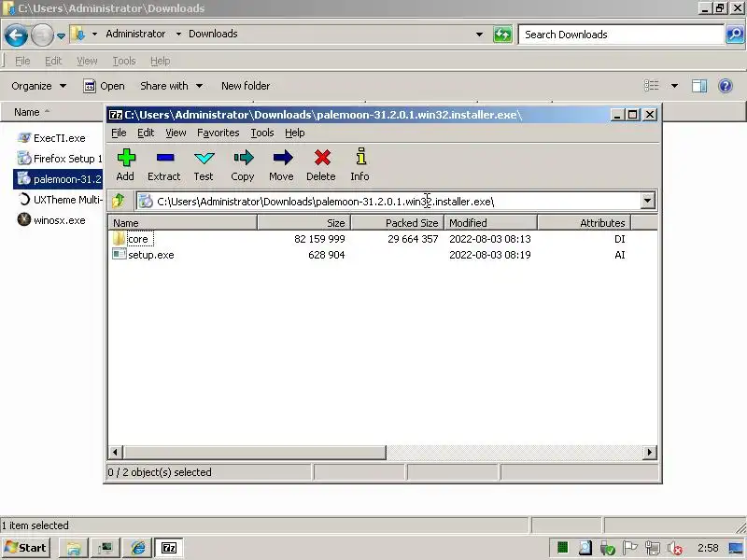Screen dimensions: 747x560
Task: Go up one folder level in 7-Zip
Action: tap(119, 201)
